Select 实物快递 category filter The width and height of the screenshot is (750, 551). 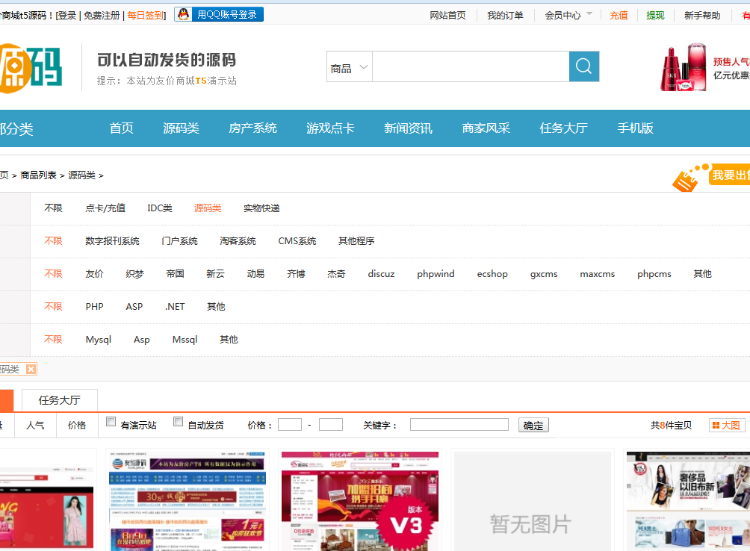(x=261, y=208)
